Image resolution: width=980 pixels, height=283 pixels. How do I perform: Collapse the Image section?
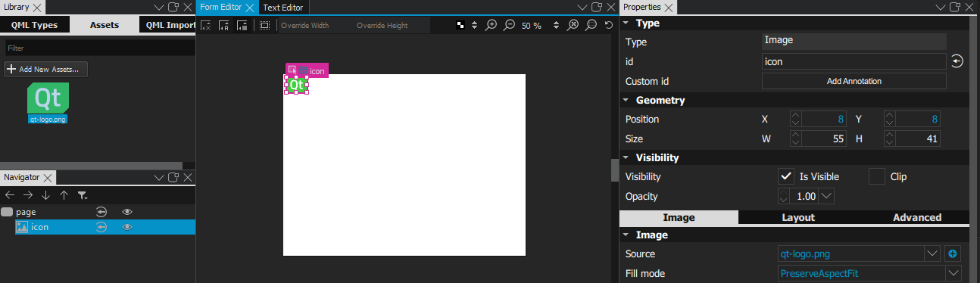626,235
